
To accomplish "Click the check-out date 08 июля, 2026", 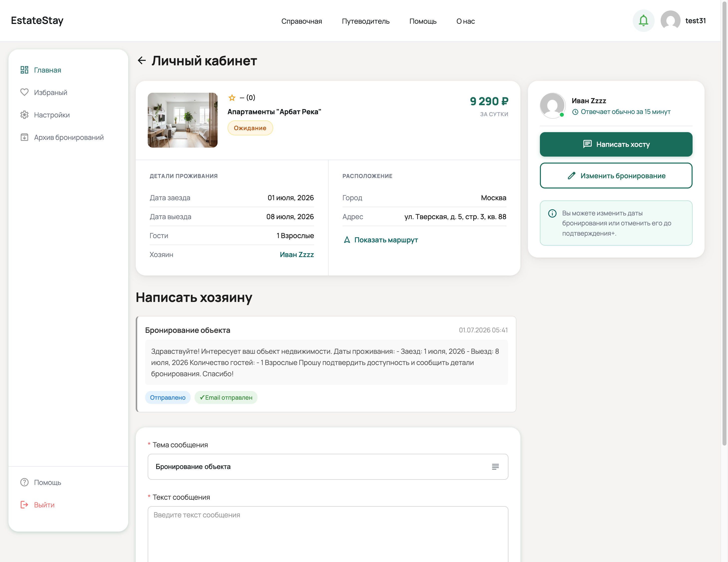I will coord(290,217).
